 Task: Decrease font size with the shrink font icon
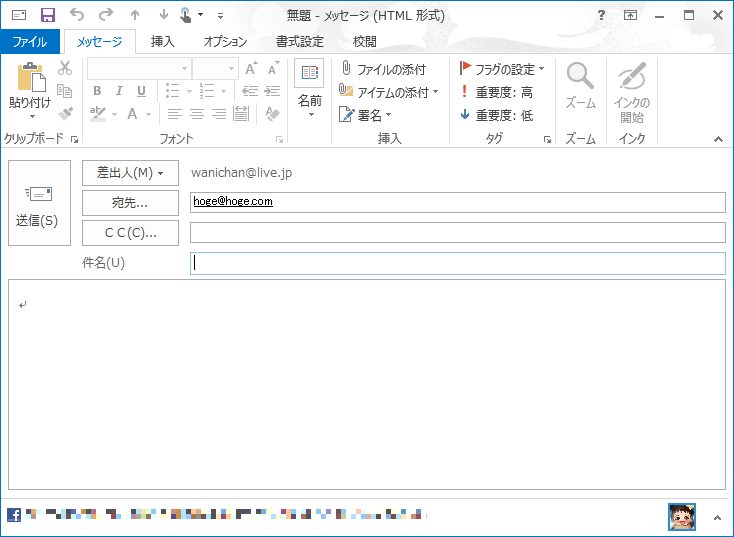point(273,69)
